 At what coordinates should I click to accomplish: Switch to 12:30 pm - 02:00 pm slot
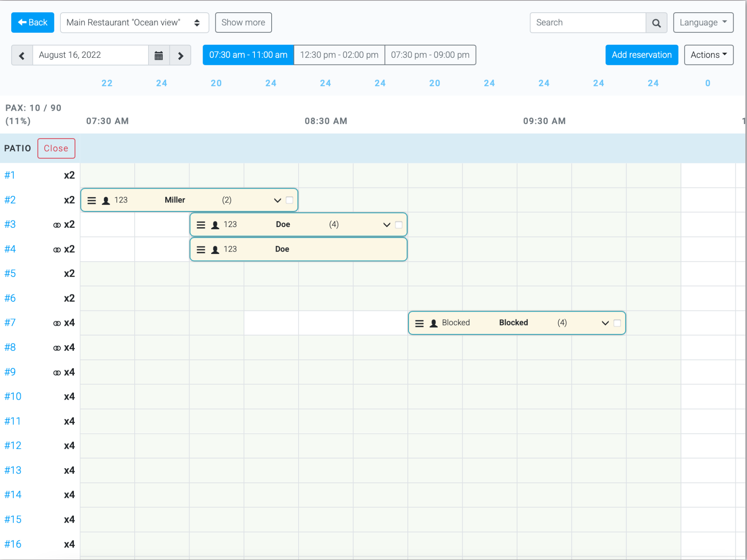click(339, 55)
